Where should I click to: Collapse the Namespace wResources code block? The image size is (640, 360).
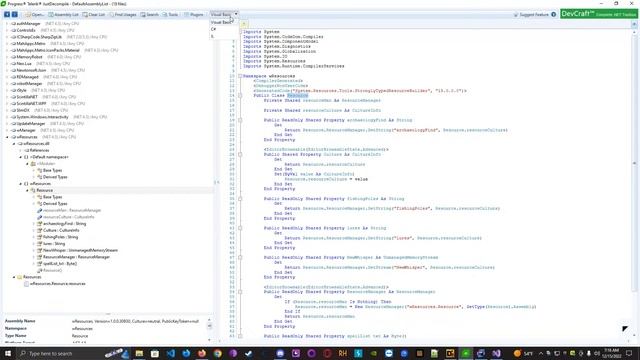240,76
